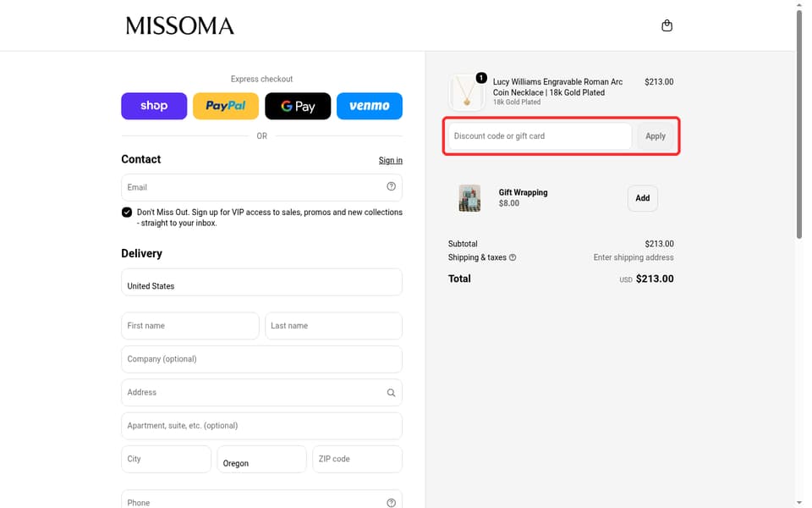The height and width of the screenshot is (508, 812).
Task: Click the Total $213.00 amount
Action: click(x=655, y=279)
